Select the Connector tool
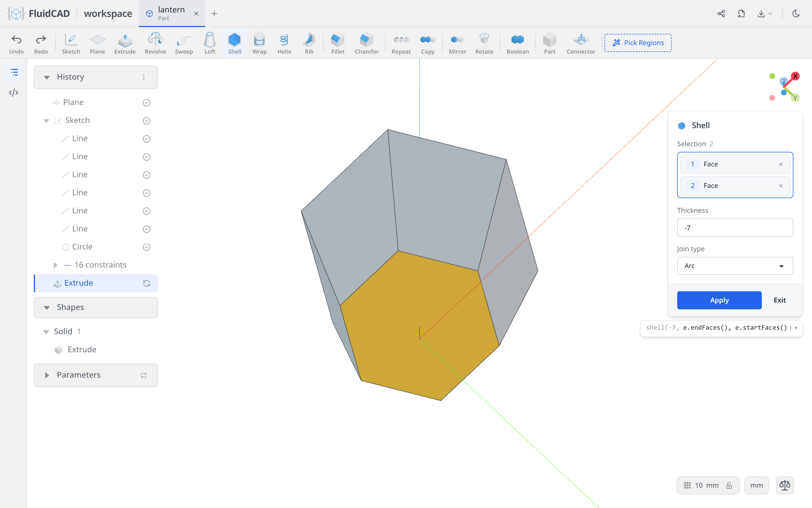 pos(581,44)
